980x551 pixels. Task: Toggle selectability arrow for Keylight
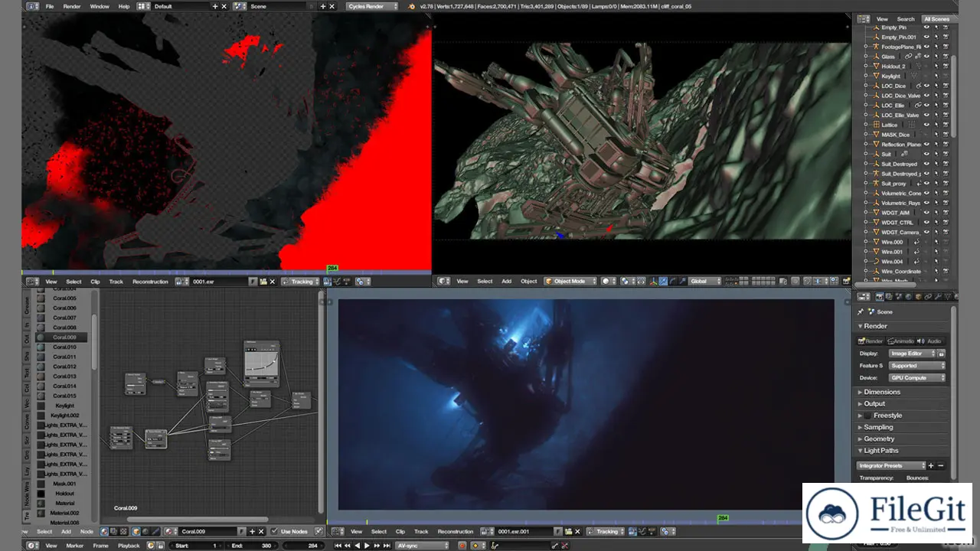tap(936, 76)
